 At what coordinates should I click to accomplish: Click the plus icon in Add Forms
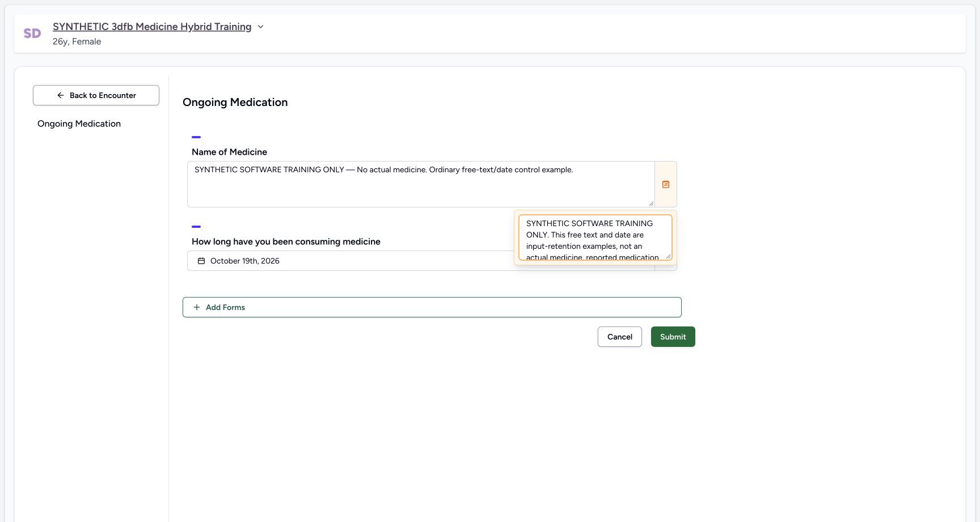tap(197, 307)
